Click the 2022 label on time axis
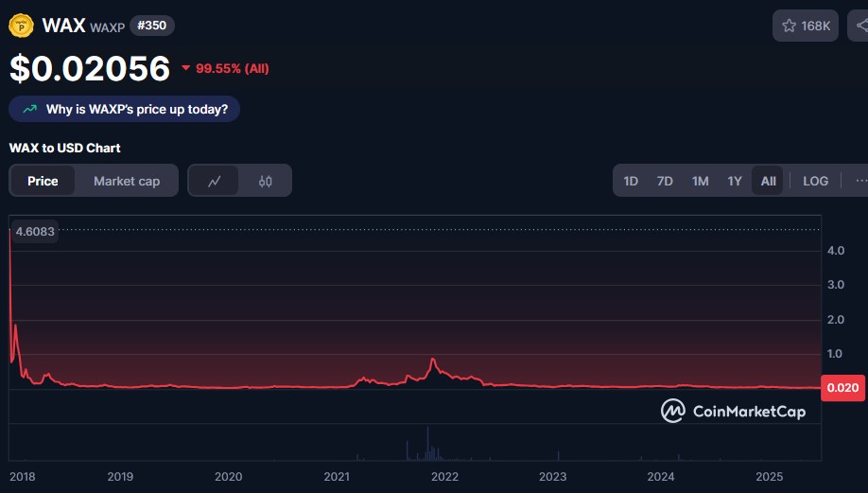The height and width of the screenshot is (493, 868). (x=444, y=476)
